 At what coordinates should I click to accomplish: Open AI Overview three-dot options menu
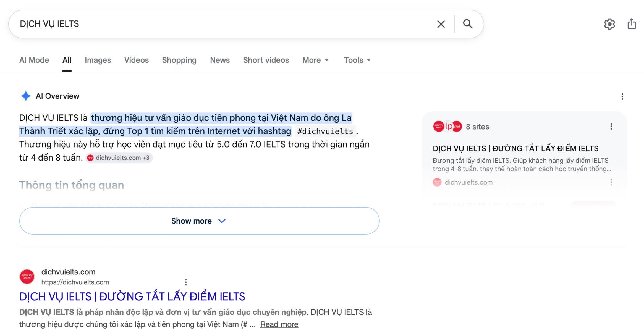click(622, 96)
